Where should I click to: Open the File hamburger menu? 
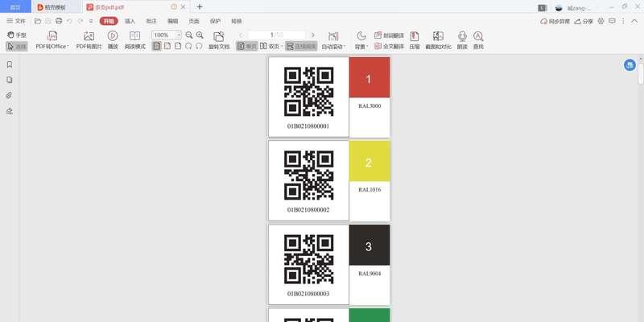16,21
